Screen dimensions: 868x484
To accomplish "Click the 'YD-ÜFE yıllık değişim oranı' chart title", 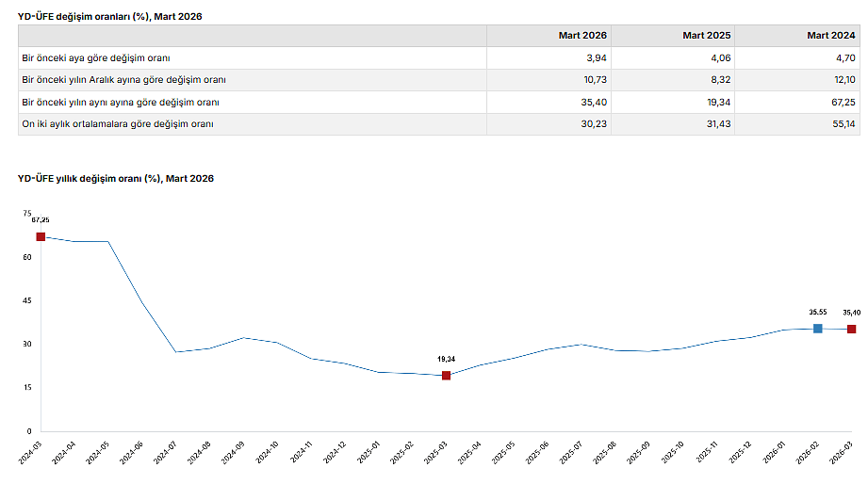I will click(x=116, y=179).
